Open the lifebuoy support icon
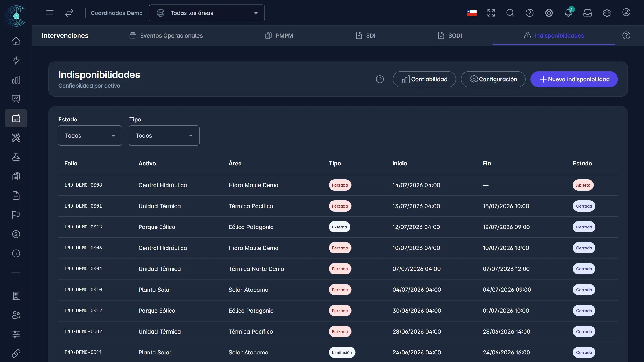The width and height of the screenshot is (644, 362). 549,13
